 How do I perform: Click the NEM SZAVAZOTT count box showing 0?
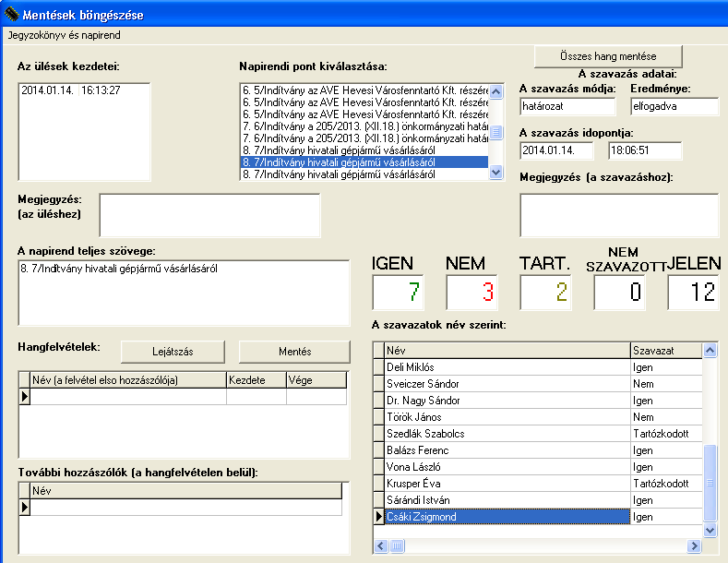(619, 293)
